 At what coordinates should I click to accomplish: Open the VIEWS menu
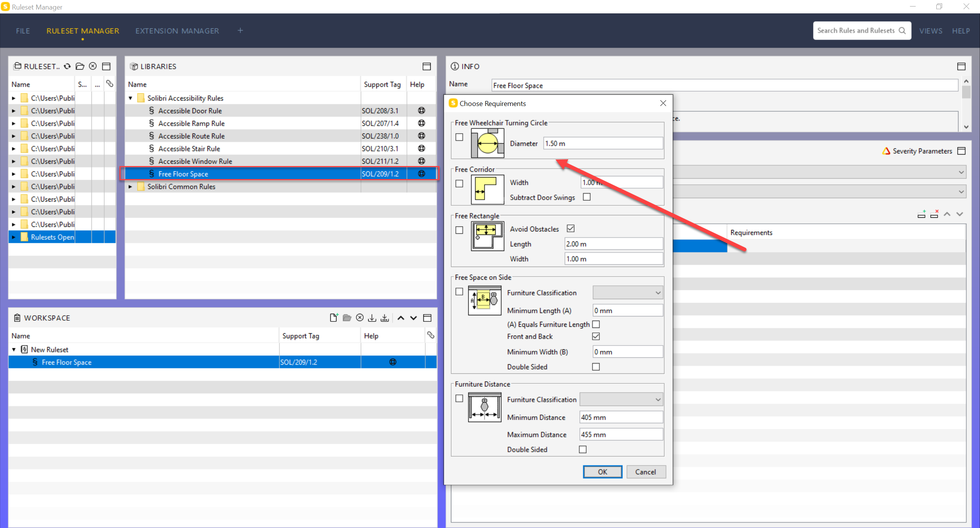tap(931, 31)
